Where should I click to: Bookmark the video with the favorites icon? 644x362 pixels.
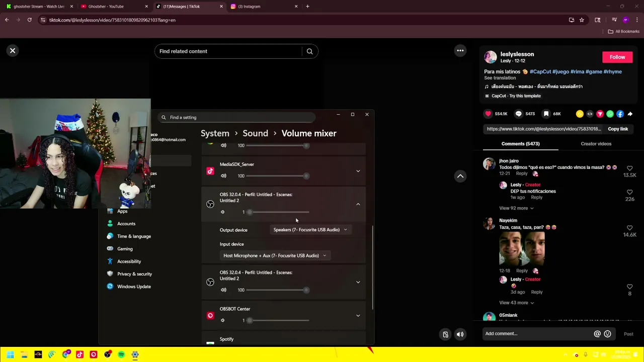pyautogui.click(x=546, y=114)
